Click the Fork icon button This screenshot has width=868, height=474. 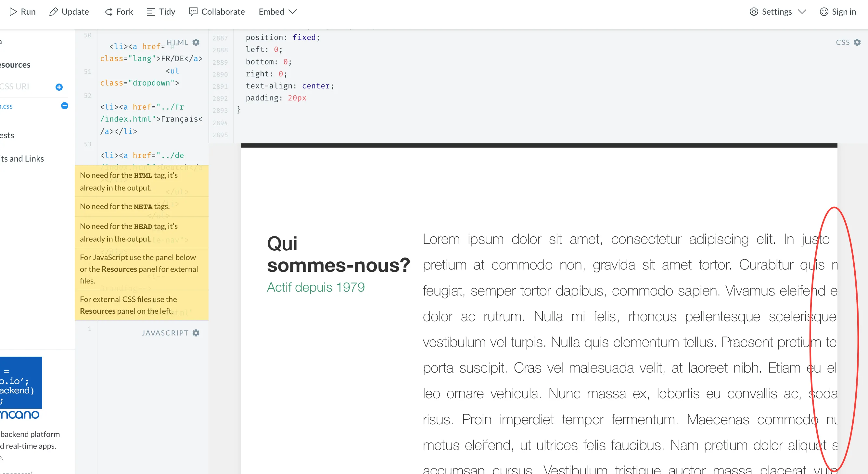tap(108, 12)
